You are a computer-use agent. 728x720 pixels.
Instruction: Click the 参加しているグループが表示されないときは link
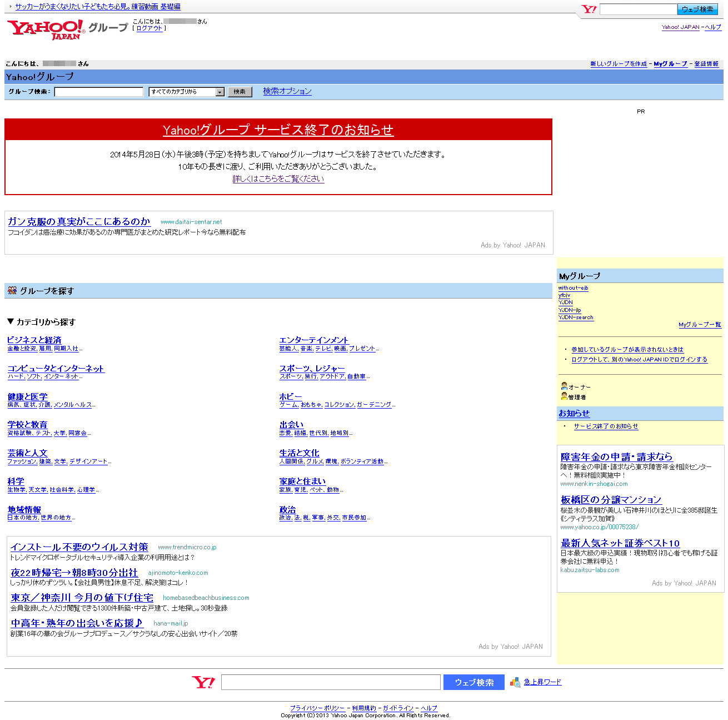(x=627, y=350)
